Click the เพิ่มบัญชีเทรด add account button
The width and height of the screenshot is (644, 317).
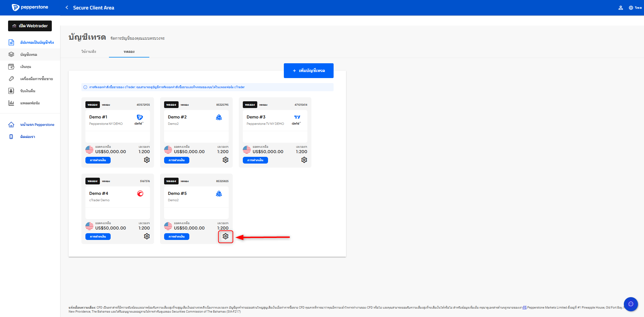(x=308, y=71)
